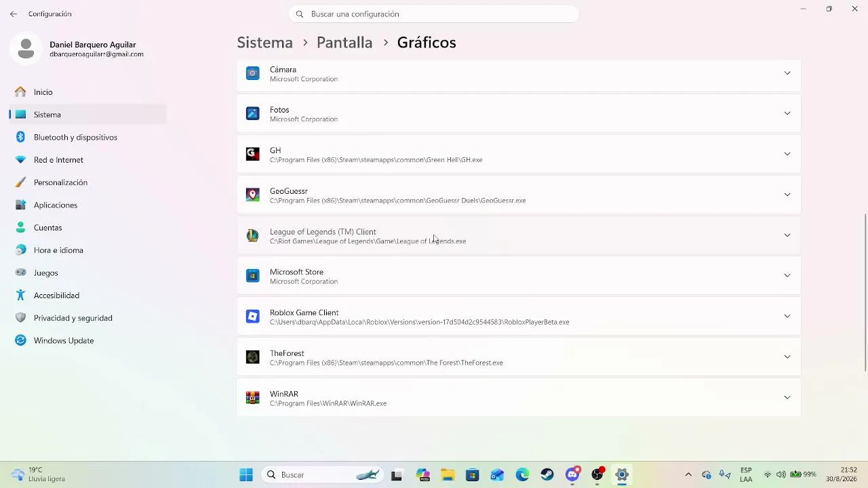Screen dimensions: 868x488
Task: Click the Inicio home icon in sidebar
Action: tap(20, 91)
